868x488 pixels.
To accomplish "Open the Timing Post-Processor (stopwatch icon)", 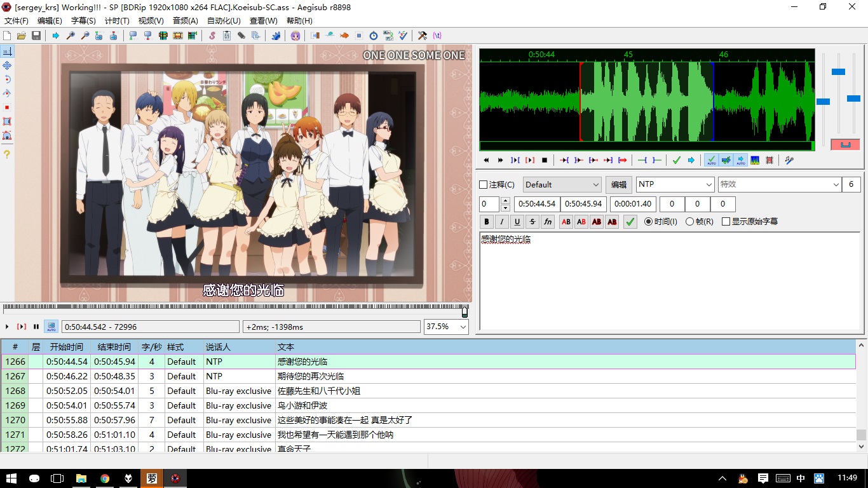I will click(374, 36).
